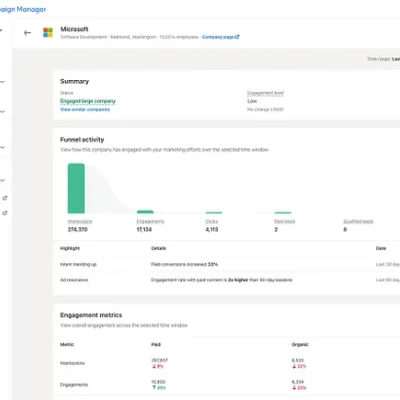Viewport: 400px width, 400px height.
Task: Click the Funnel activity heading
Action: point(82,140)
